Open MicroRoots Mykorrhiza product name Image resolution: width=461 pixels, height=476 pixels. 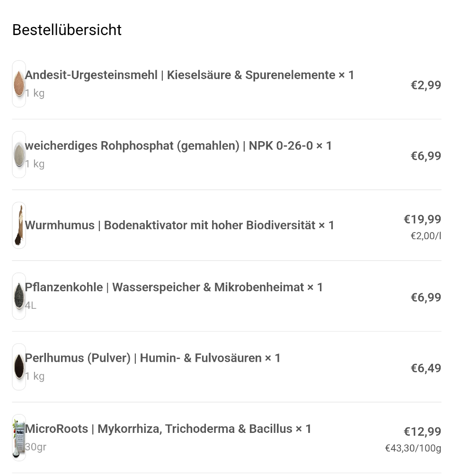click(168, 429)
